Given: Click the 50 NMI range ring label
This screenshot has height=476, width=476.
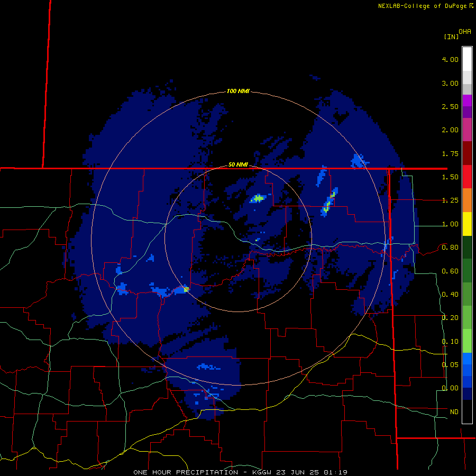Looking at the screenshot, I should tap(238, 164).
